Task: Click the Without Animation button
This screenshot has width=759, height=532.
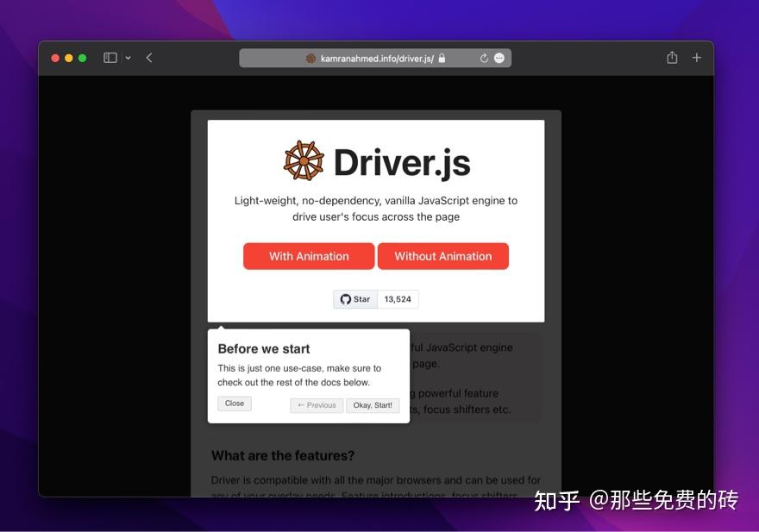Action: 442,256
